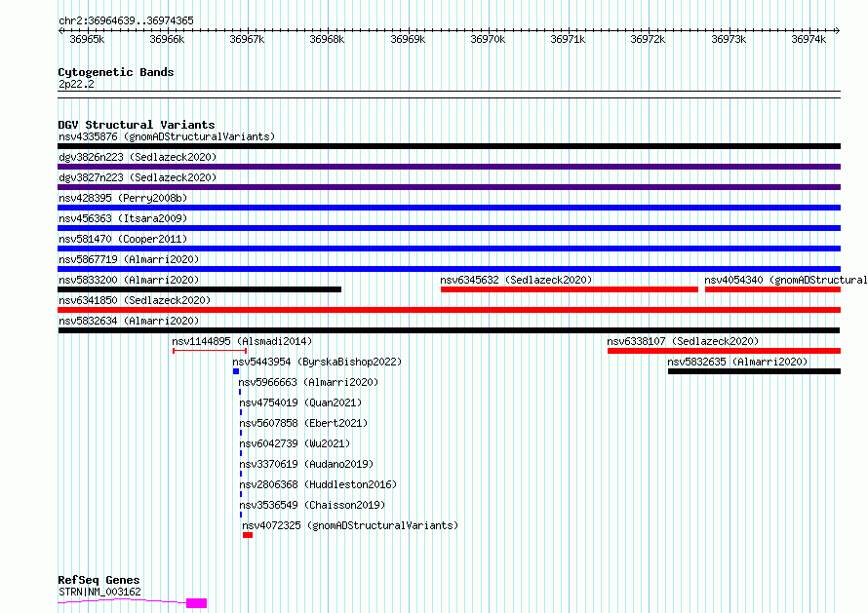The height and width of the screenshot is (613, 868).
Task: Click ruler position 36974k
Action: 809,39
